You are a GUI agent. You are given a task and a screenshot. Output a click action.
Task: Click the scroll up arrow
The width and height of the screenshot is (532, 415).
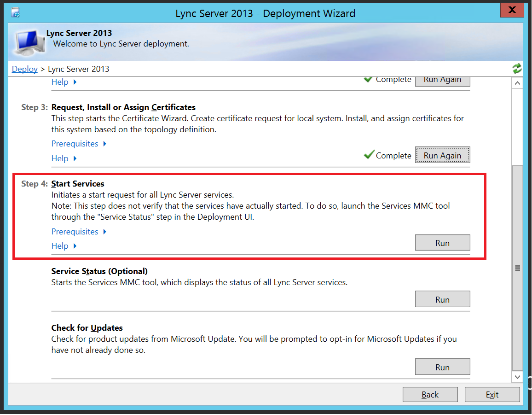517,83
